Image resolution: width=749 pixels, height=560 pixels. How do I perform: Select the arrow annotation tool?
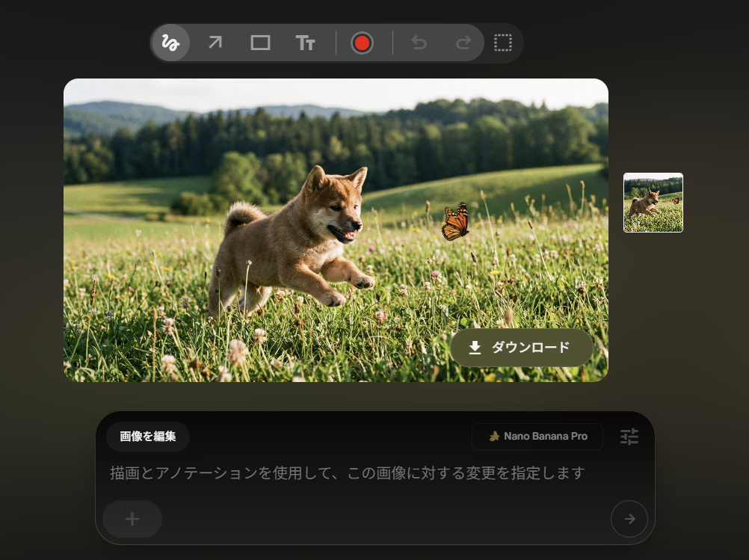click(x=215, y=43)
